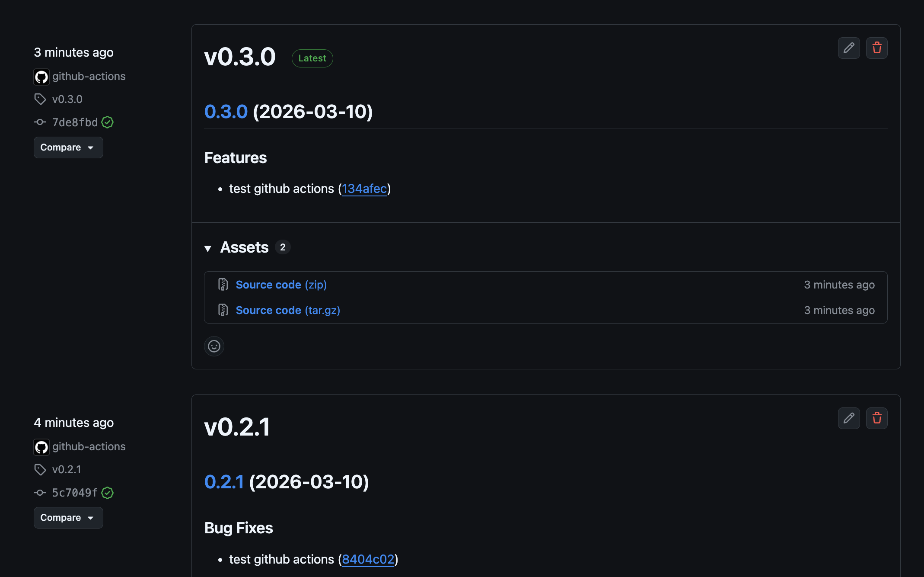Viewport: 924px width, 577px height.
Task: Download Source code as zip
Action: pos(269,284)
